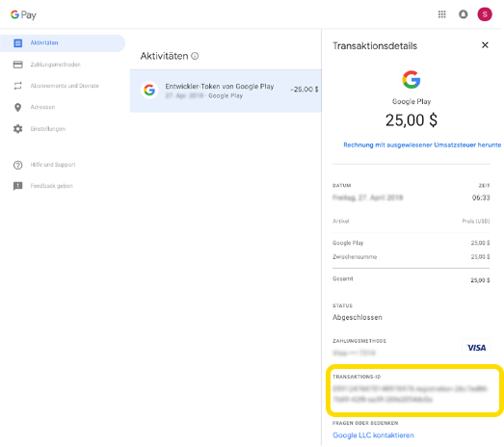Click the Aktivitäten list icon in sidebar

pyautogui.click(x=18, y=43)
